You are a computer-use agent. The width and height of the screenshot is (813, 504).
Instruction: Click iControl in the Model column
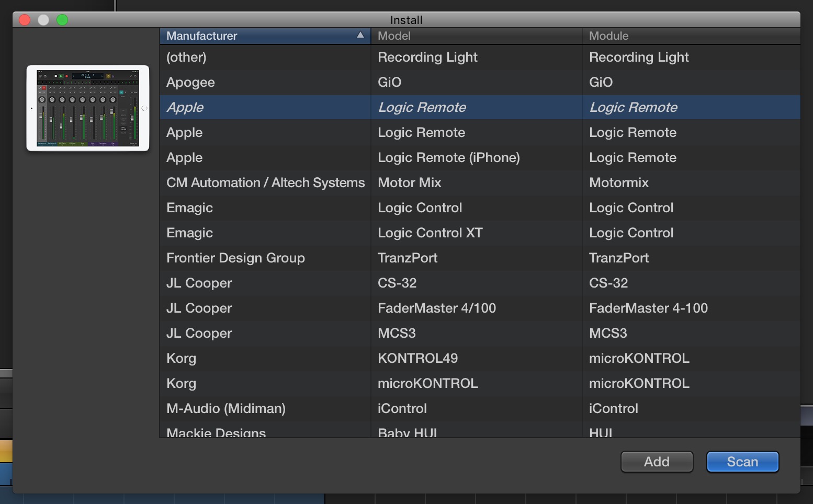[402, 408]
